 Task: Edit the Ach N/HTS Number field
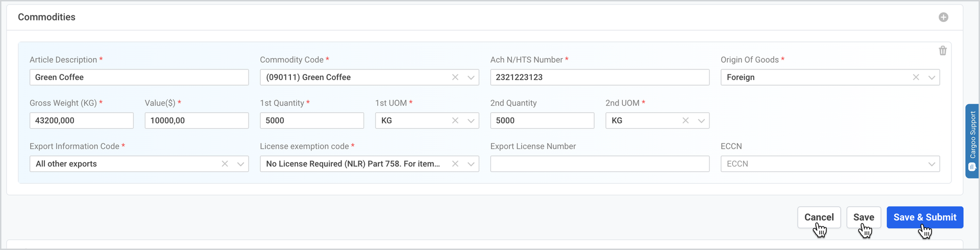tap(600, 77)
